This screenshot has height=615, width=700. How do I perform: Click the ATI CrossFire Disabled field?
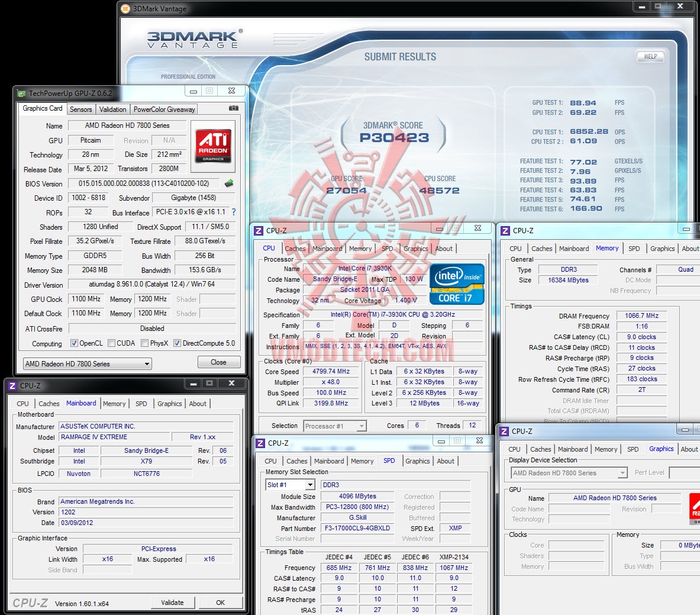click(x=152, y=329)
